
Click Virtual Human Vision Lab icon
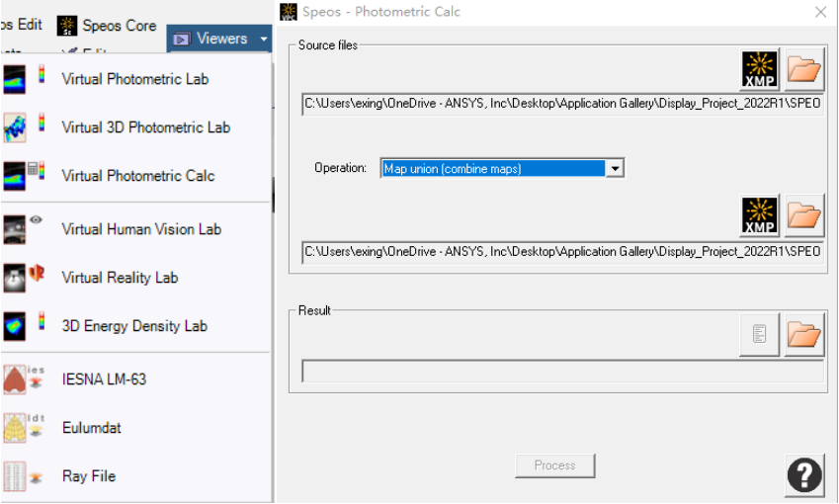coord(15,229)
